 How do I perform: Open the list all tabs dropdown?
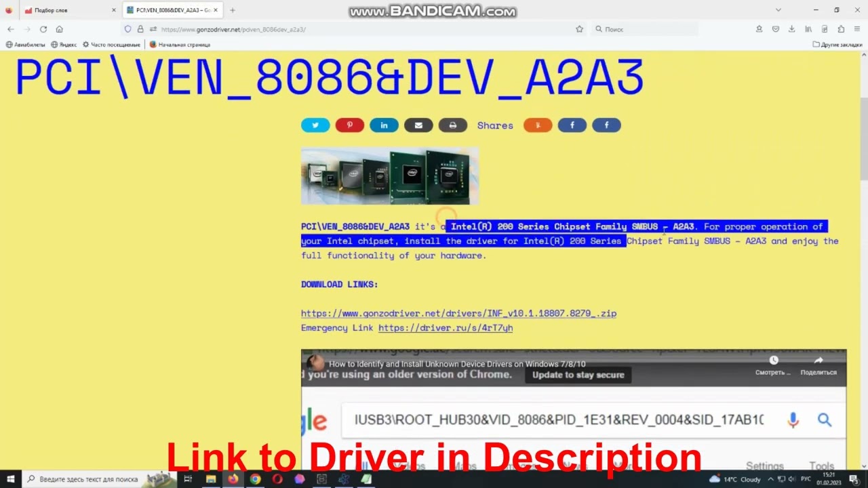(x=778, y=10)
